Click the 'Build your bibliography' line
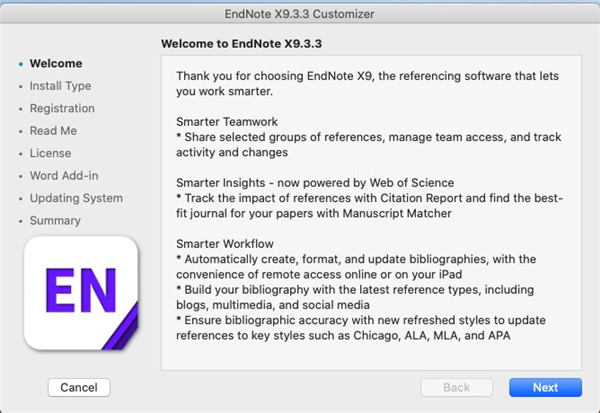Image resolution: width=600 pixels, height=413 pixels. click(x=355, y=290)
